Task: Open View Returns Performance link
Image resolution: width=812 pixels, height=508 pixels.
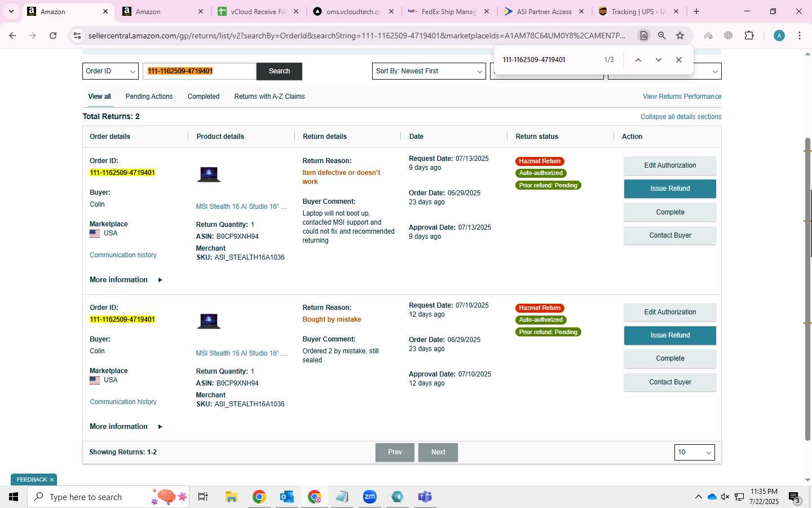Action: [682, 97]
